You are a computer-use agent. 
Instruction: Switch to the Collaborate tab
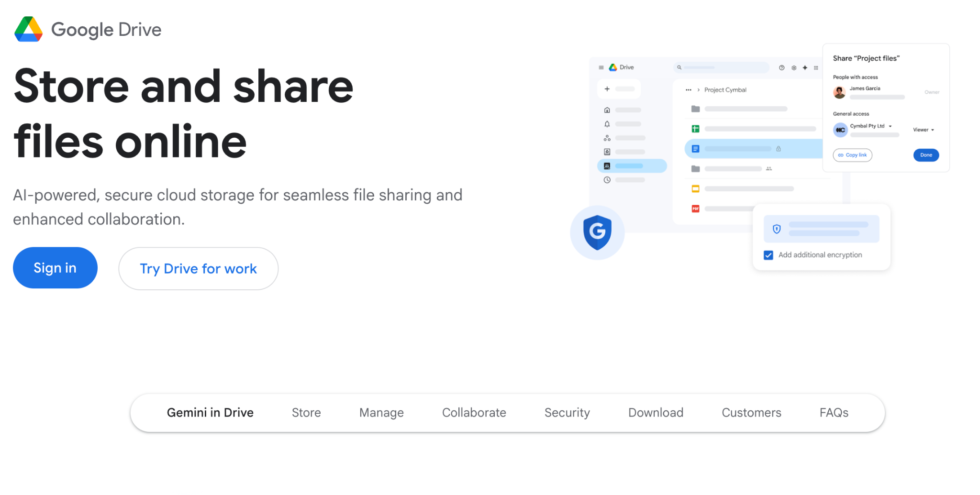(474, 413)
